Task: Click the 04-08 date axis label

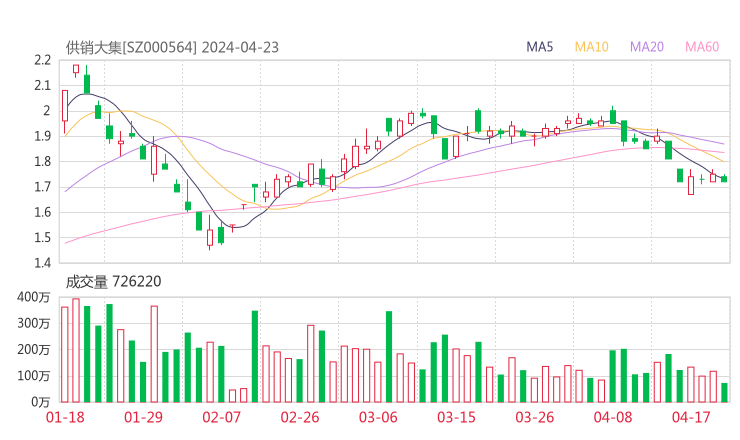Action: [x=613, y=417]
